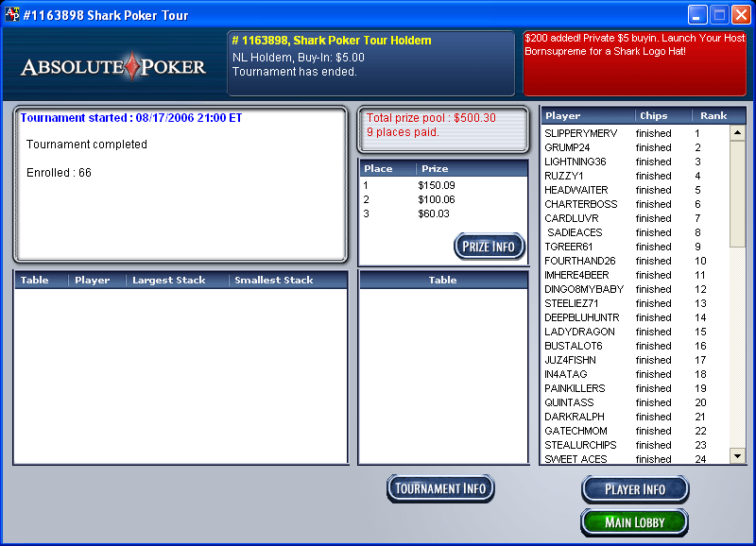
Task: Open the Prize Info button
Action: click(490, 247)
